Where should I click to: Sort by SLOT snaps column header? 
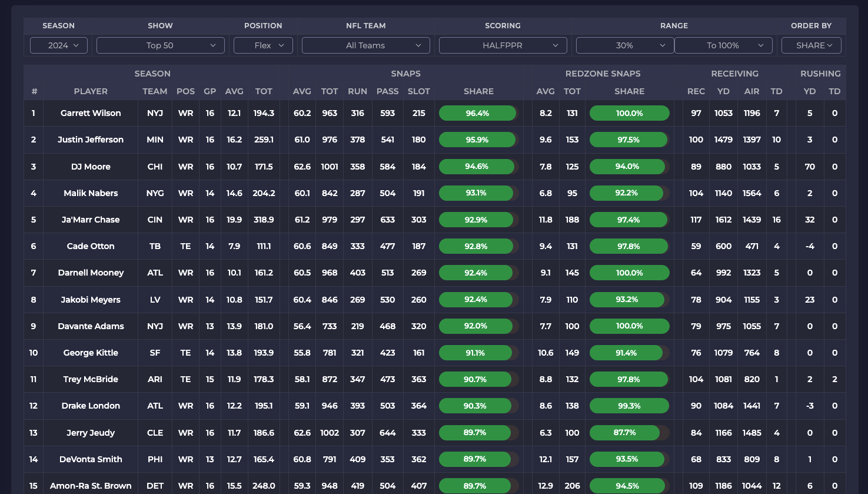pos(419,91)
